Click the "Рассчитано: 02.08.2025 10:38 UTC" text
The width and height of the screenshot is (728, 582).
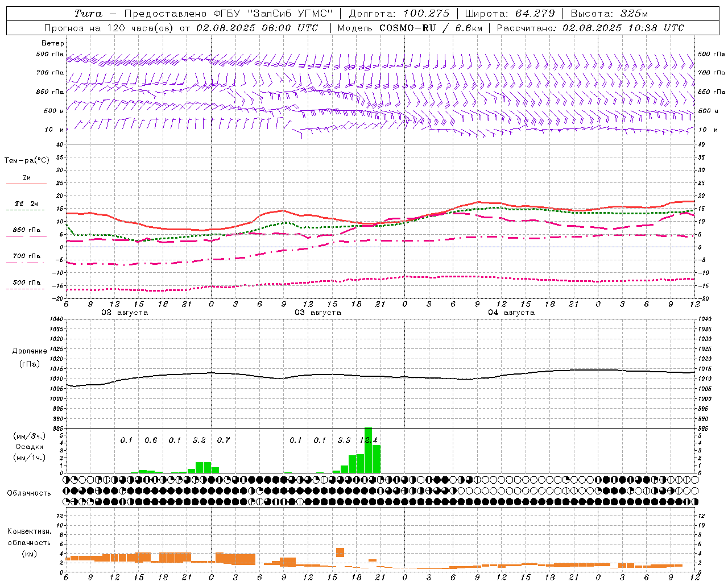point(590,28)
